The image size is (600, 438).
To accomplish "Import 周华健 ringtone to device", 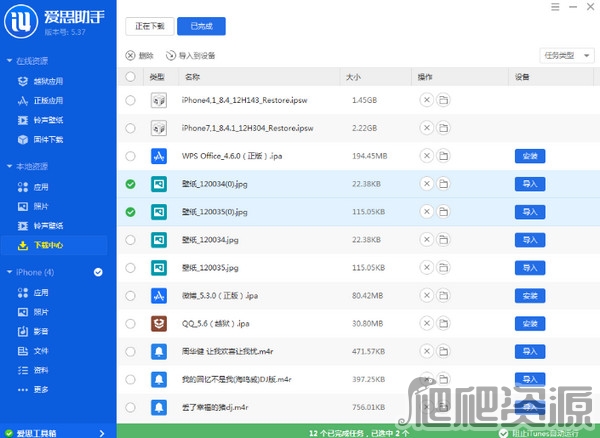I will pyautogui.click(x=530, y=352).
